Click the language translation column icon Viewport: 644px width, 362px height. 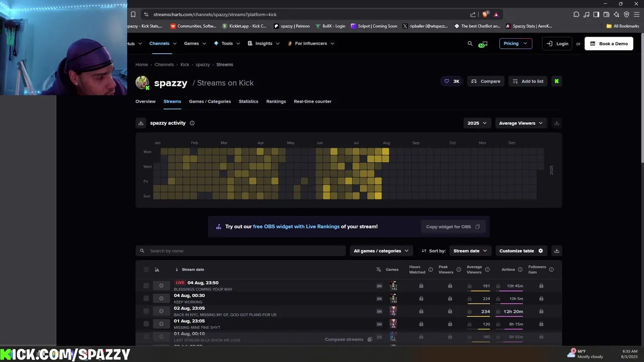point(379,270)
